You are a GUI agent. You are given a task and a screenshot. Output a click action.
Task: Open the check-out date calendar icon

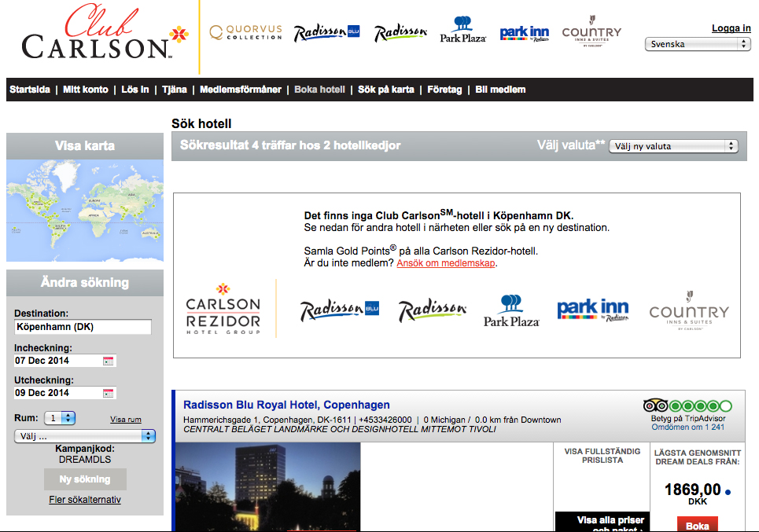(109, 393)
